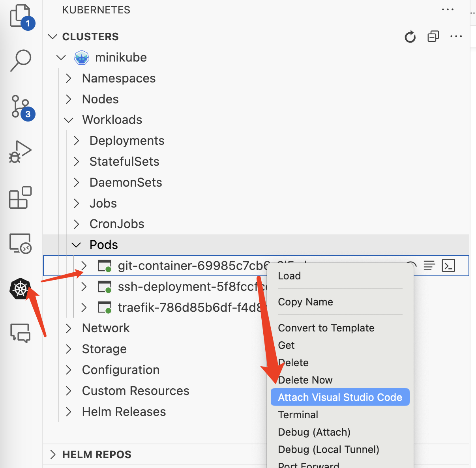
Task: Expand the Nodes tree item
Action: 69,99
